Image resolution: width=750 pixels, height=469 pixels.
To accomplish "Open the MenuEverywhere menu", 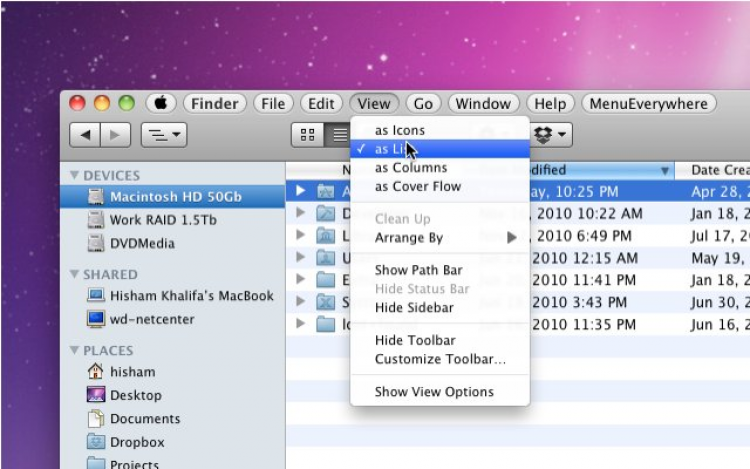I will tap(649, 103).
